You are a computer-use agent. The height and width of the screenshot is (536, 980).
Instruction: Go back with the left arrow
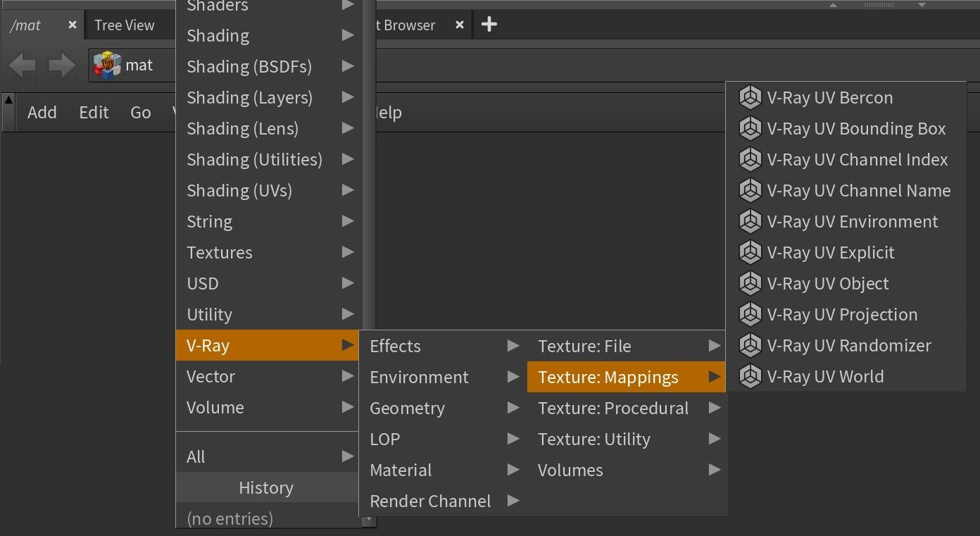[x=22, y=66]
